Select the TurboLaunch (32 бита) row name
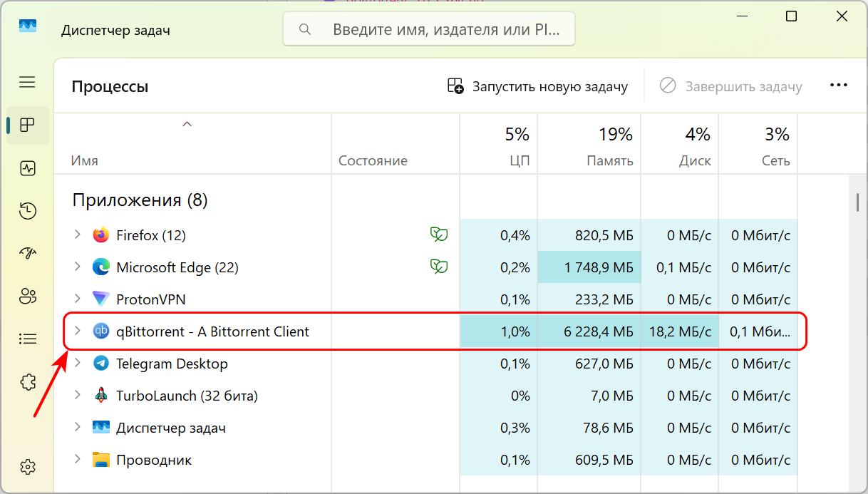The image size is (868, 494). click(187, 396)
